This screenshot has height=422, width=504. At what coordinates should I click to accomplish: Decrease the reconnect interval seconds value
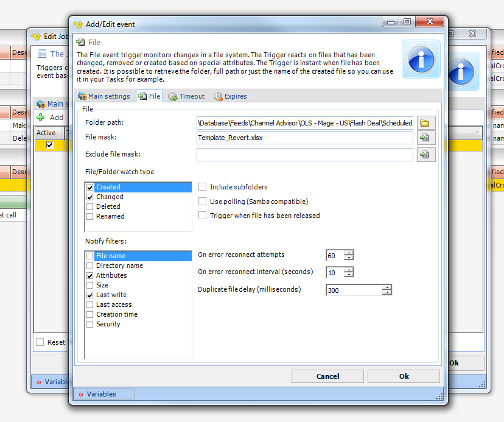[x=349, y=275]
